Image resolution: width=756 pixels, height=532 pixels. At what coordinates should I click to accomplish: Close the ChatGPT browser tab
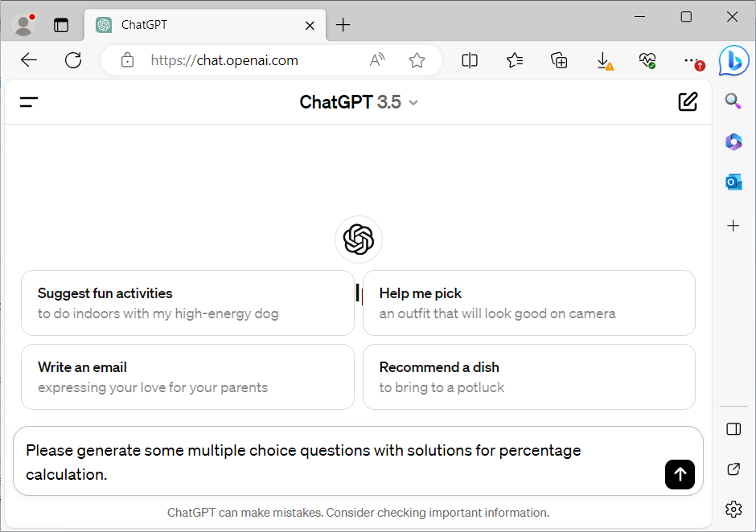[310, 26]
